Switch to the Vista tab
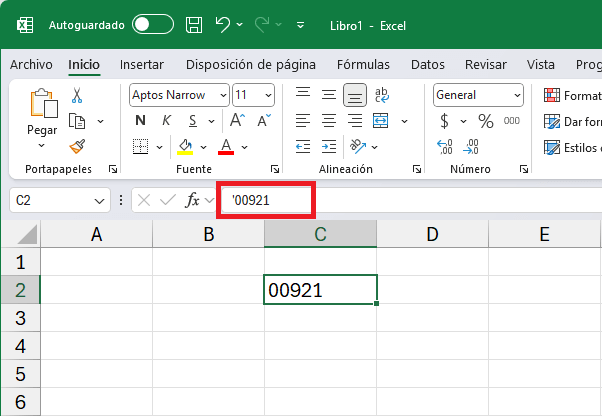Image resolution: width=602 pixels, height=416 pixels. coord(541,64)
